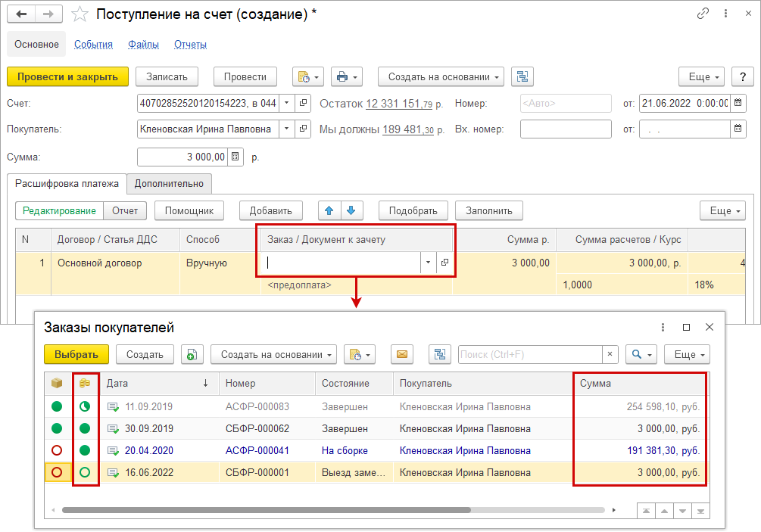Image resolution: width=761 pixels, height=532 pixels.
Task: Click the star to add to favorites
Action: 80,14
